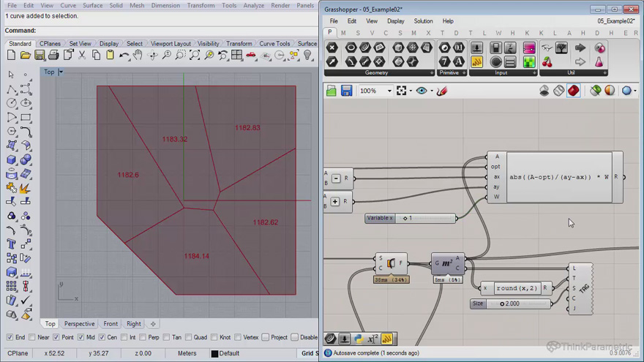644x362 pixels.
Task: Print with the printer icon in Rhino
Action: pyautogui.click(x=53, y=55)
